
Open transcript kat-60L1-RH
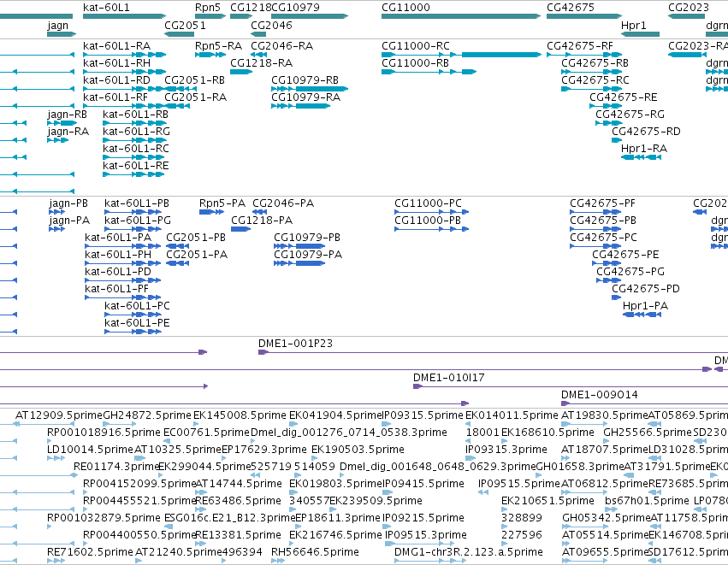tap(116, 63)
